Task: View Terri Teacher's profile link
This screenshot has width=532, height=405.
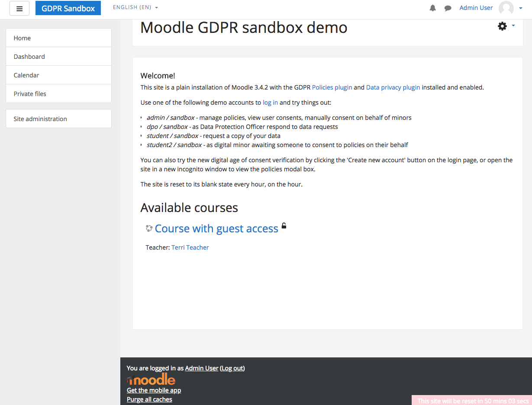Action: (x=190, y=247)
